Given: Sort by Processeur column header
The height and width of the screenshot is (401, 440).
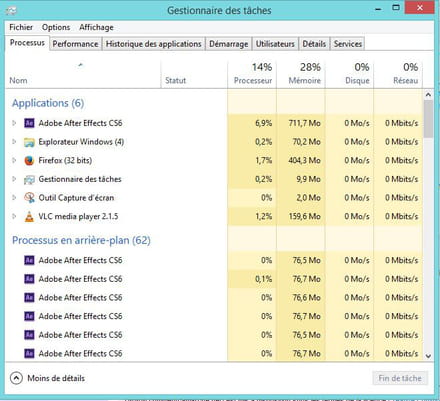Looking at the screenshot, I should tap(252, 74).
